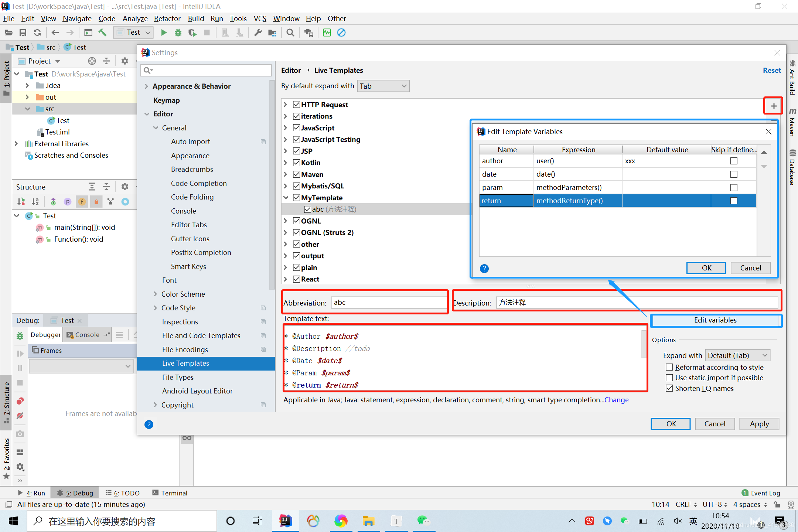Click the Settings wrench toolbar icon
This screenshot has width=798, height=532.
pyautogui.click(x=258, y=33)
